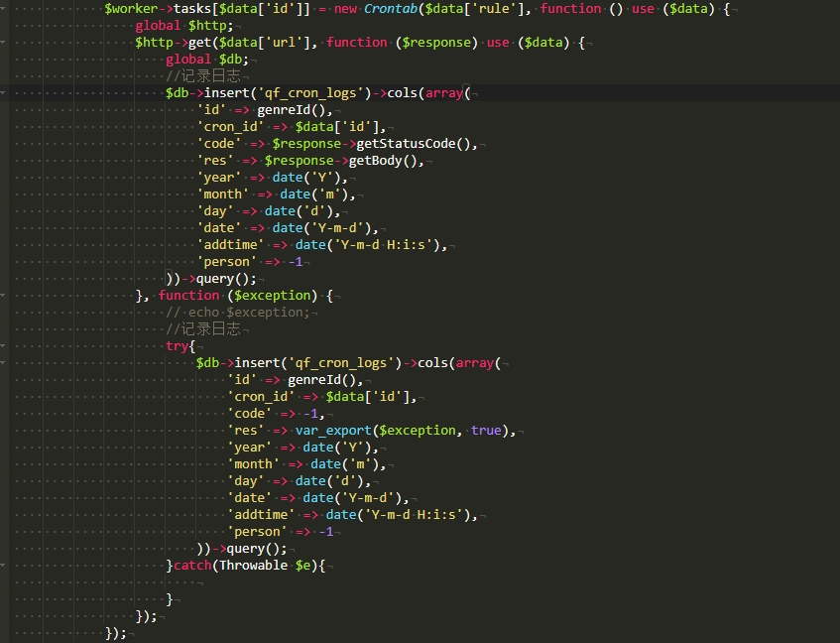840x643 pixels.
Task: Click the 'true' argument in var_export
Action: point(486,431)
